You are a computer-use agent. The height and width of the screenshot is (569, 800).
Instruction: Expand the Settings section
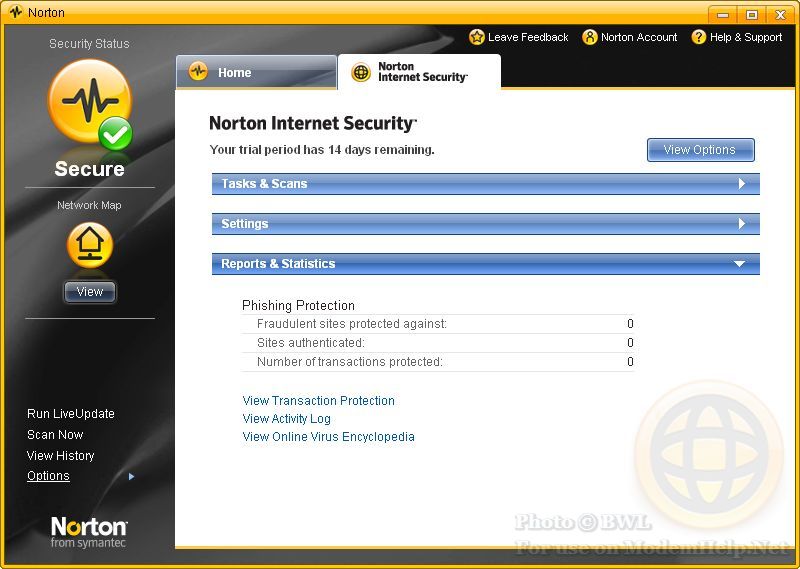(486, 224)
